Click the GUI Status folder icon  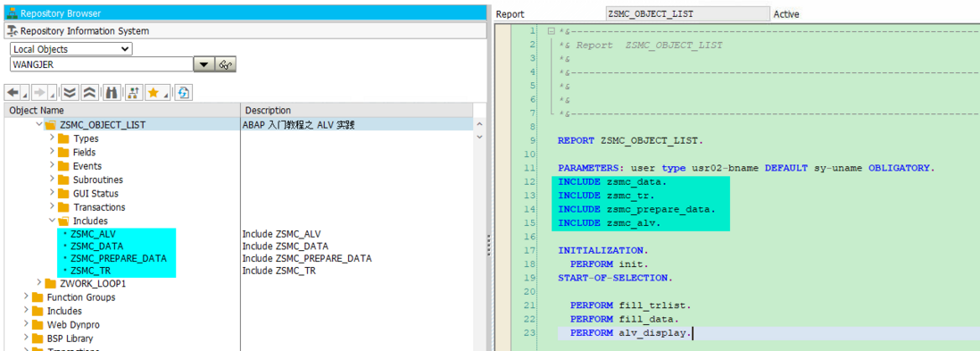coord(63,193)
